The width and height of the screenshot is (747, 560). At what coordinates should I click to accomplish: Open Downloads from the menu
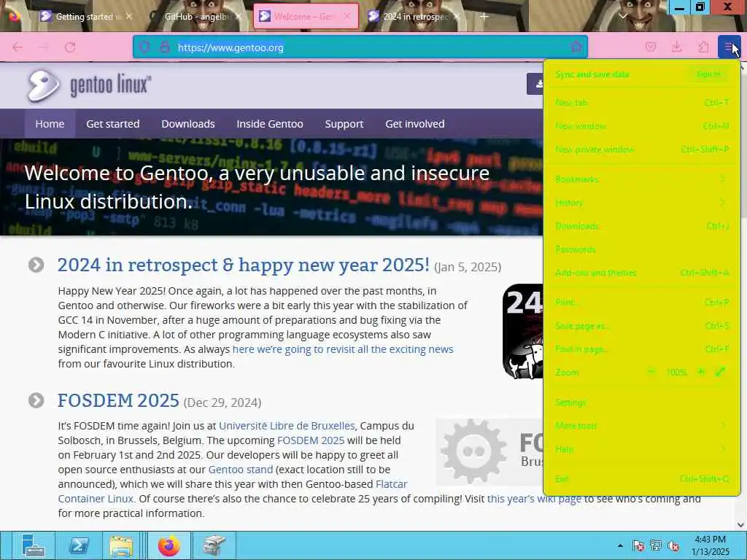click(x=641, y=226)
